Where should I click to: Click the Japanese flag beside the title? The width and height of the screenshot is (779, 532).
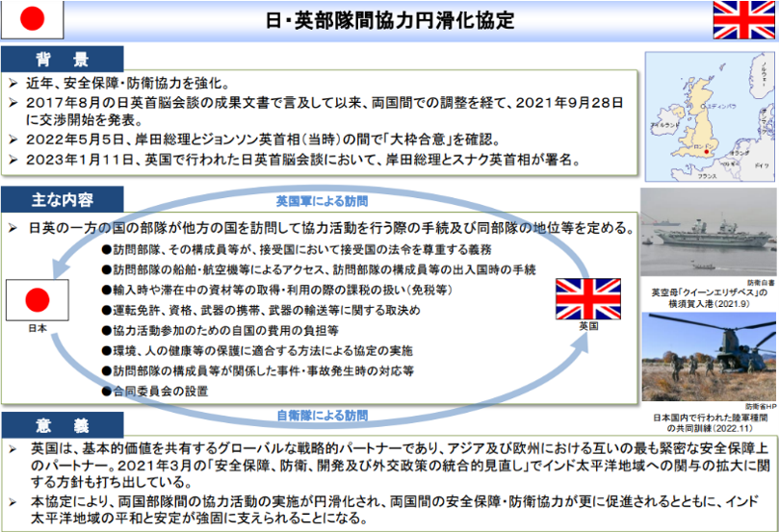[x=33, y=20]
